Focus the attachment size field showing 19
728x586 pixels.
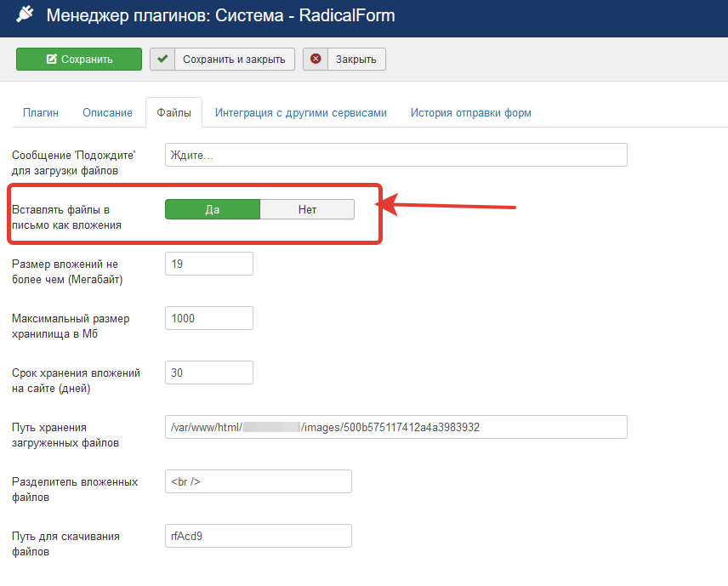pos(209,264)
